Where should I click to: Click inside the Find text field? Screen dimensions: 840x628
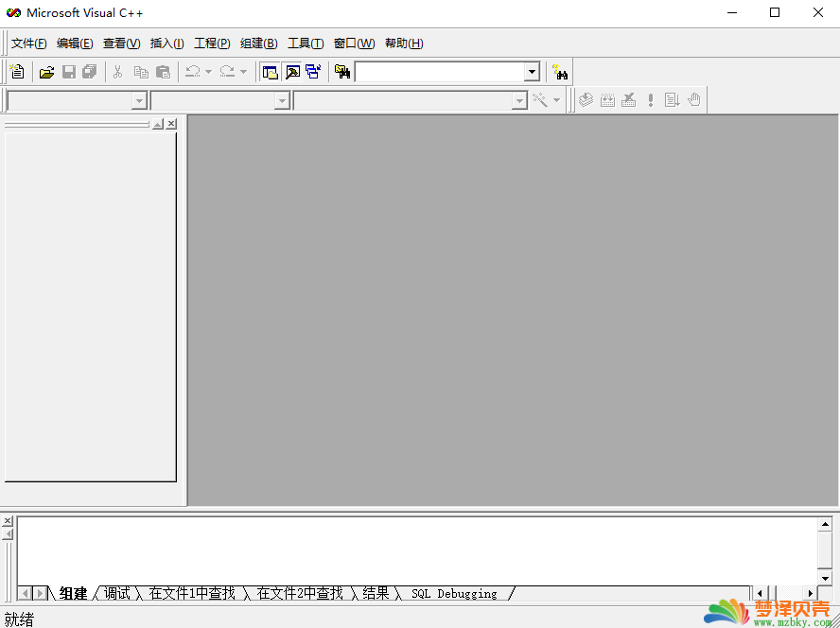[439, 72]
